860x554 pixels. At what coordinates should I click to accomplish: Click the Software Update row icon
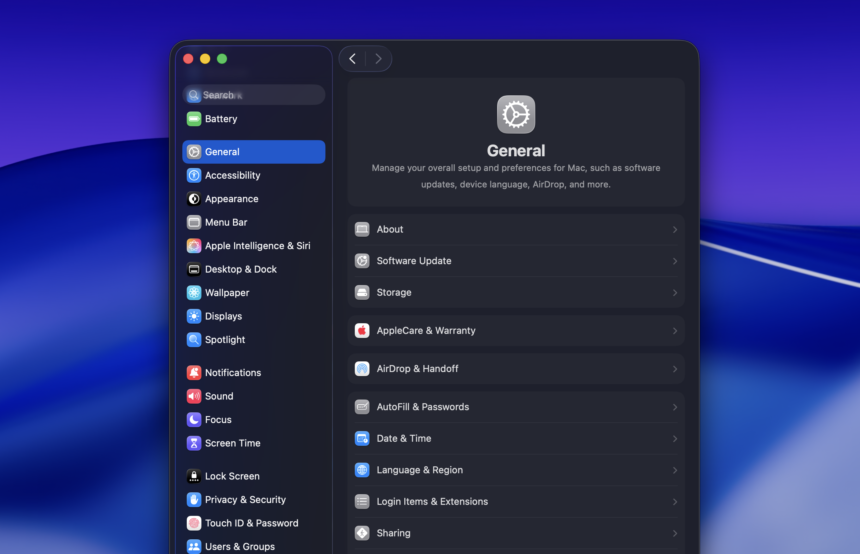coord(362,261)
